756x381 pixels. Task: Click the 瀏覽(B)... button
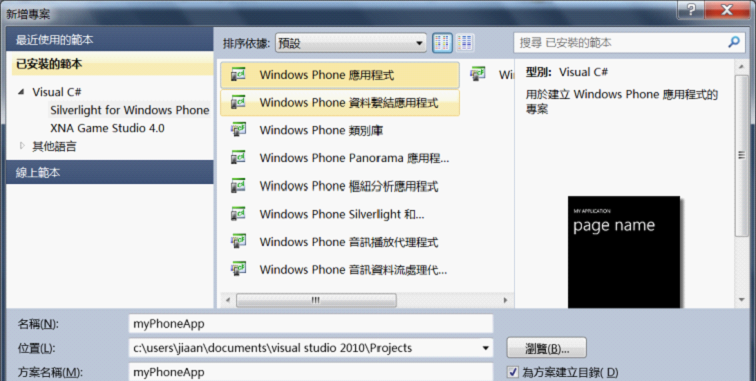547,348
